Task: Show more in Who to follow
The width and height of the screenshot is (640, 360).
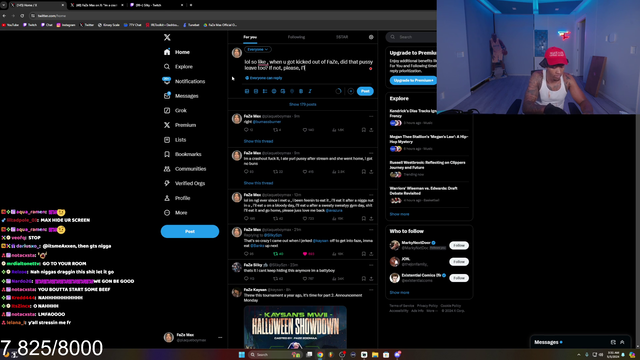Action: click(399, 293)
